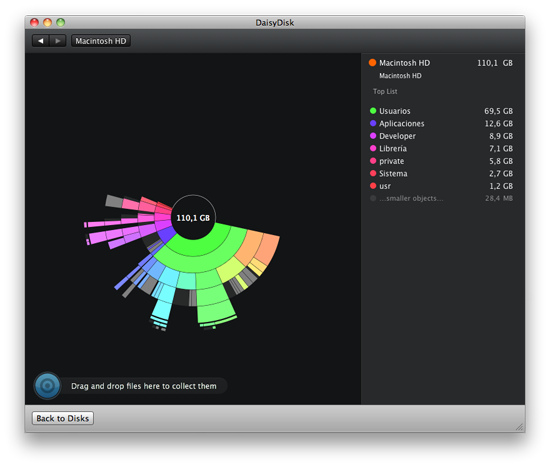The width and height of the screenshot is (550, 467).
Task: Click the purple Aplicaciones color dot
Action: click(x=373, y=124)
